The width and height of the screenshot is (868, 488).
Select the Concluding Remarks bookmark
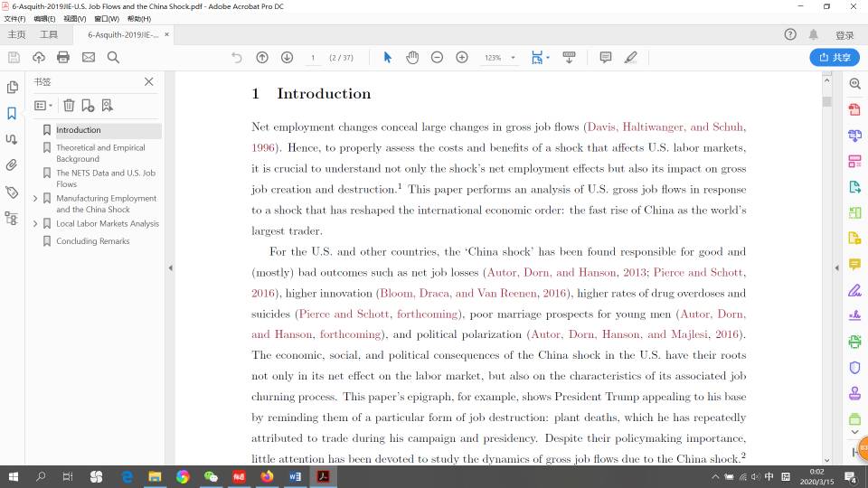(93, 241)
